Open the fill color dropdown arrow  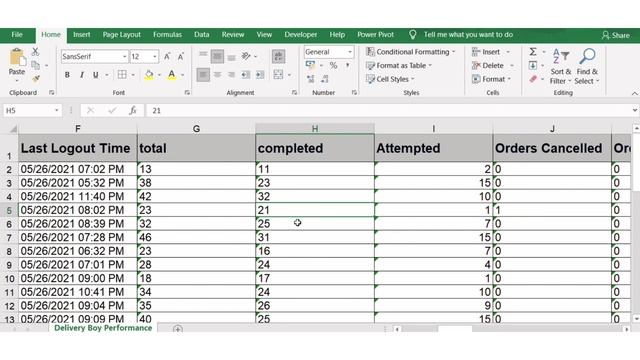(x=159, y=75)
